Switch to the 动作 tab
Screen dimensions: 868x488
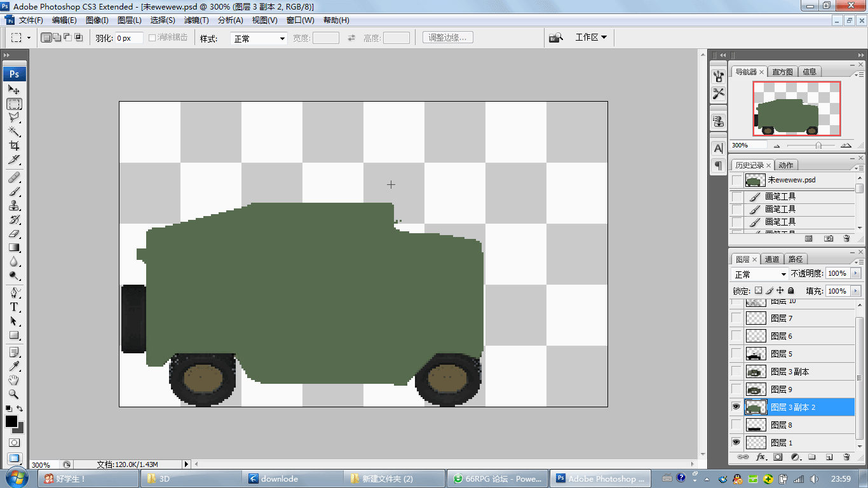click(x=786, y=165)
